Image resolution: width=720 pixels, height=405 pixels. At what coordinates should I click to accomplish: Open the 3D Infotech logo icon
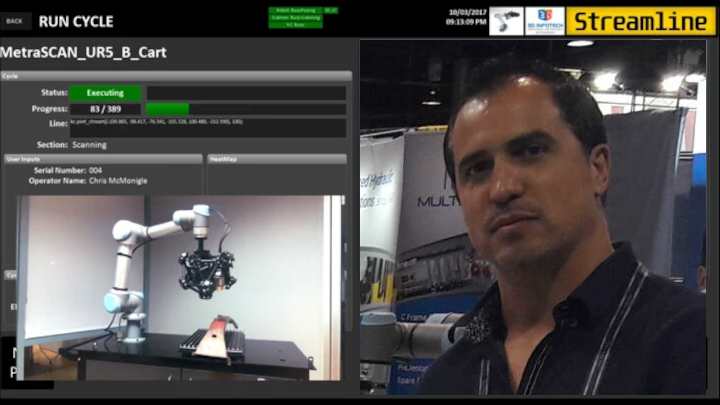pos(545,21)
